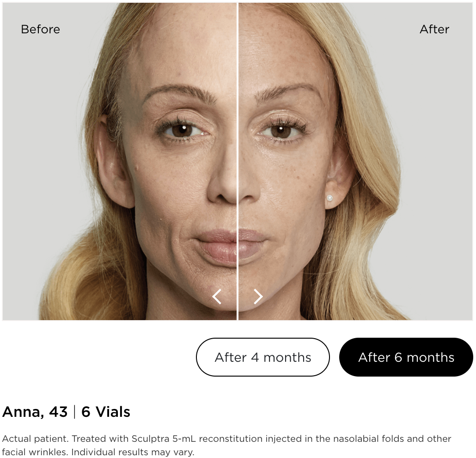Screen dimensions: 476x458
Task: Select the After 6 months option
Action: (406, 357)
